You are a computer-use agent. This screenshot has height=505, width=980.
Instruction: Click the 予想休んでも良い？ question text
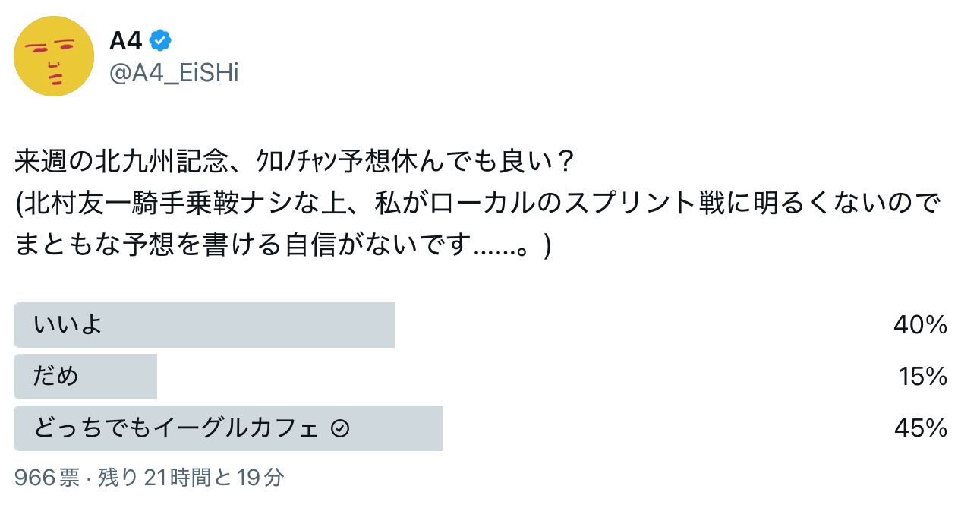pos(444,162)
